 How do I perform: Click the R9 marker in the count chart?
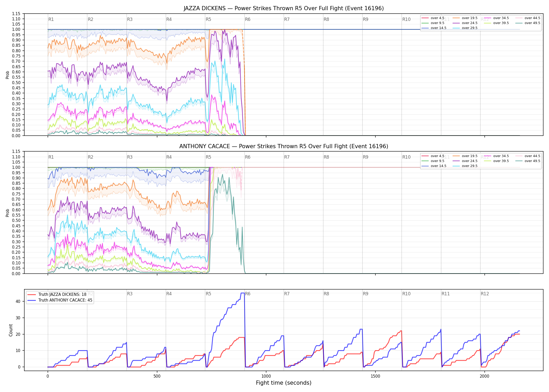click(x=365, y=294)
